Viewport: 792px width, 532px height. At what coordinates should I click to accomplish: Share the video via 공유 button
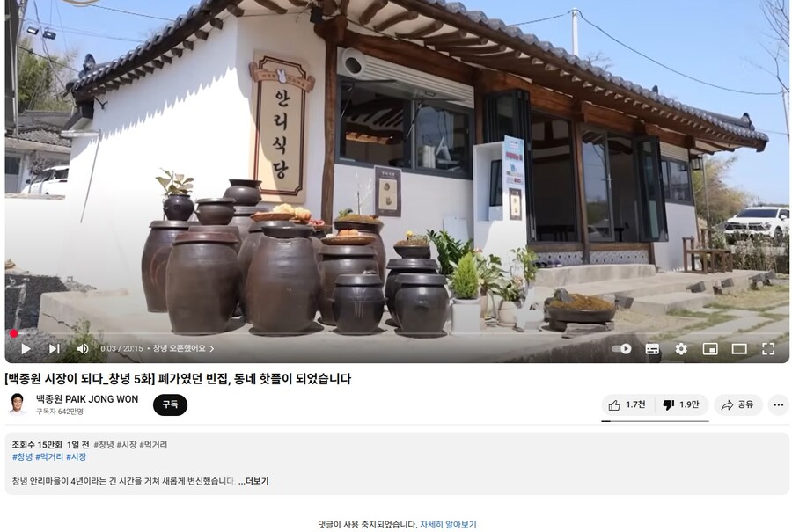point(738,404)
